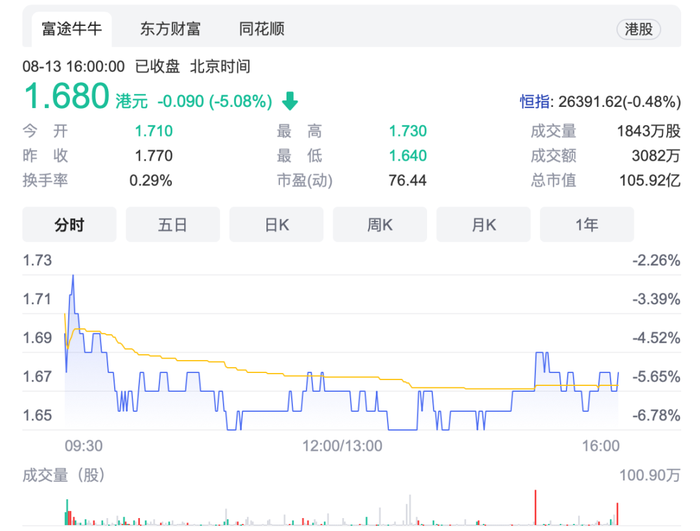Click the 换手率 value 0.29%

[x=151, y=180]
